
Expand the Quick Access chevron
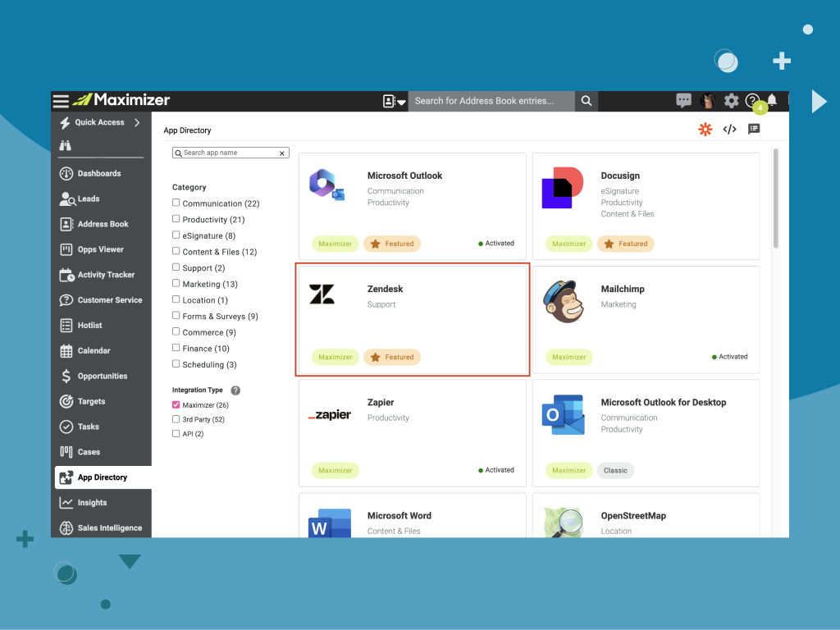coord(137,123)
